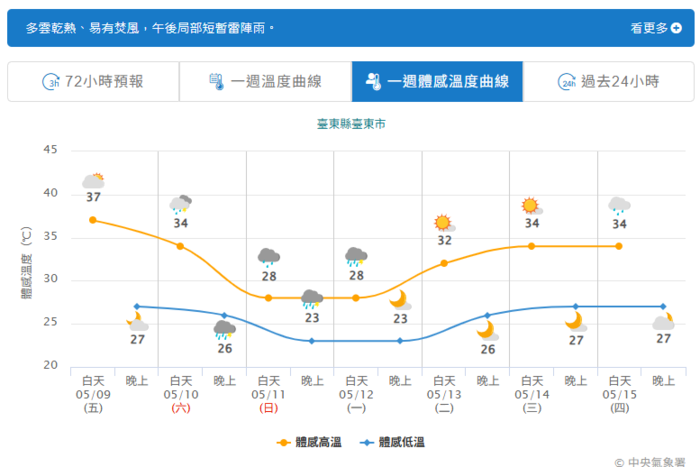This screenshot has height=467, width=700.
Task: Click orange data point at 05/09 daytime
Action: click(93, 220)
